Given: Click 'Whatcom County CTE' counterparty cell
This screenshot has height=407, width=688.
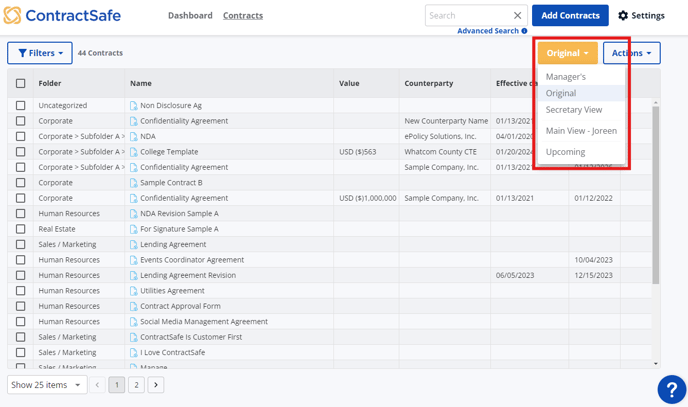Looking at the screenshot, I should pos(440,152).
